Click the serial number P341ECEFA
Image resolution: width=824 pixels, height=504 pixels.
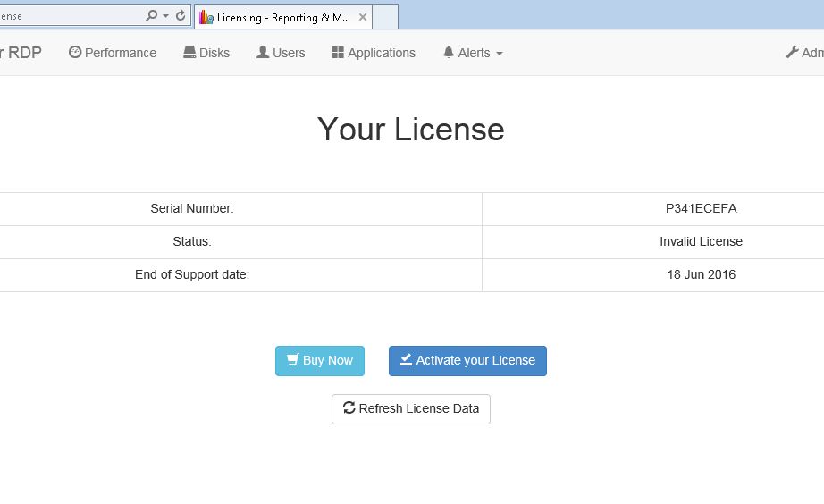point(701,208)
